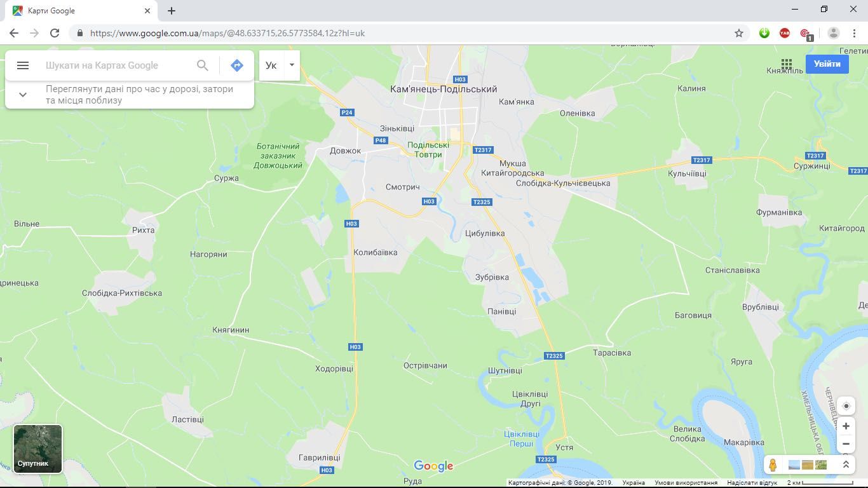
Task: Select the Street View pegman icon
Action: 773,465
